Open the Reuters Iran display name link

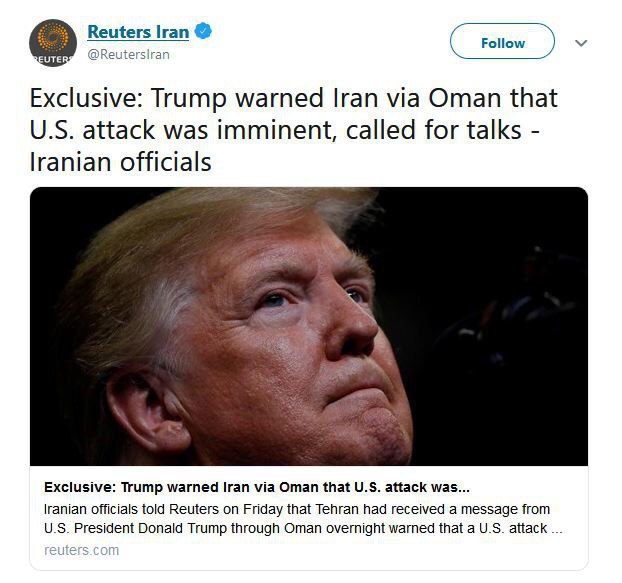coord(138,32)
